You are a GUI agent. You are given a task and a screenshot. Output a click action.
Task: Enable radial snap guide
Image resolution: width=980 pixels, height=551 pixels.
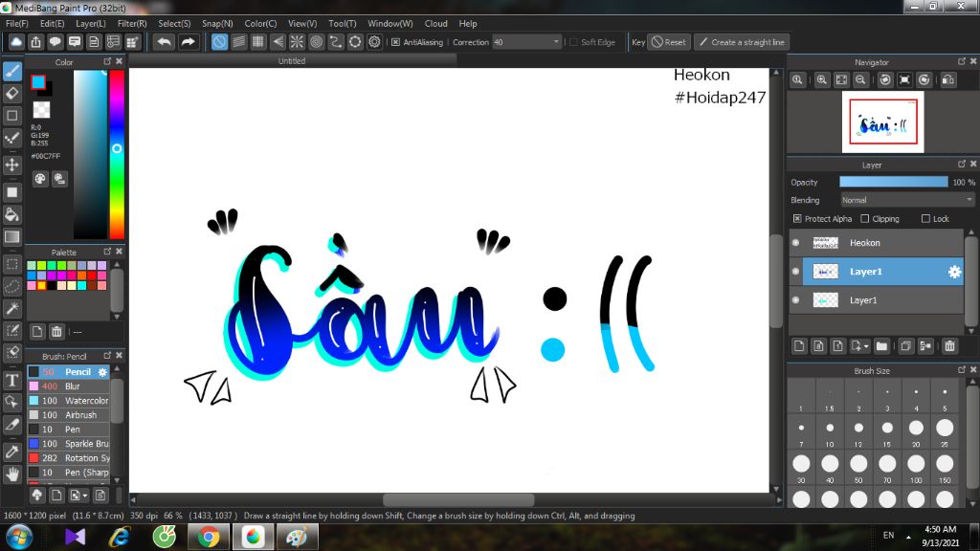coord(297,42)
